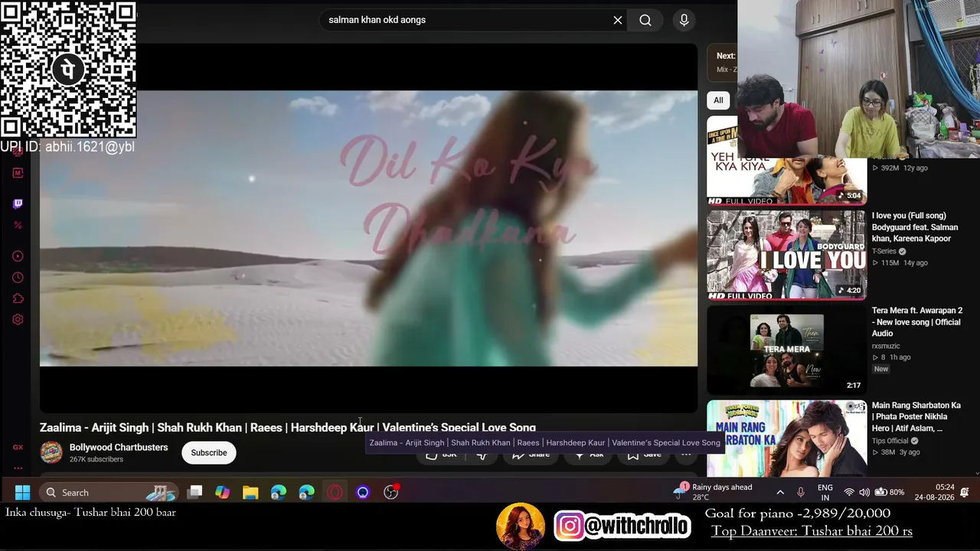
Task: Switch to the red Opera GX taskbar icon
Action: [x=335, y=492]
